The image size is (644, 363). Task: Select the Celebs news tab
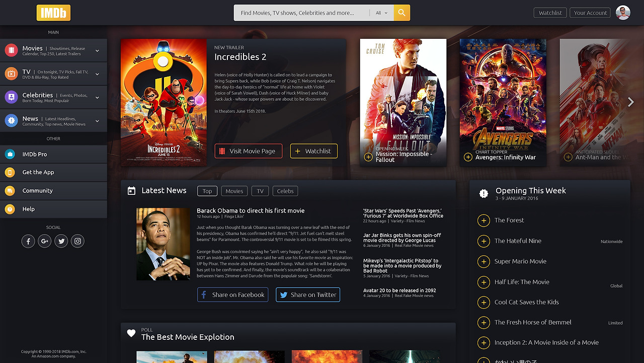[285, 191]
